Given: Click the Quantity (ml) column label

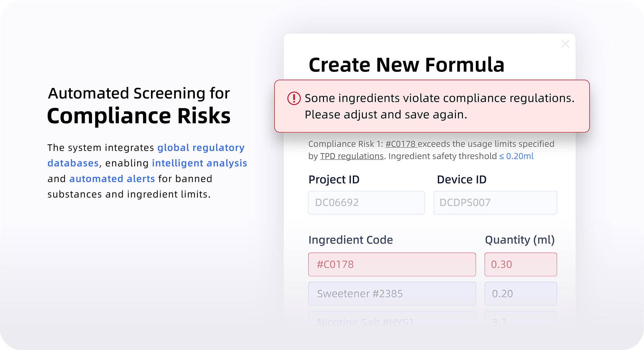Looking at the screenshot, I should (520, 240).
